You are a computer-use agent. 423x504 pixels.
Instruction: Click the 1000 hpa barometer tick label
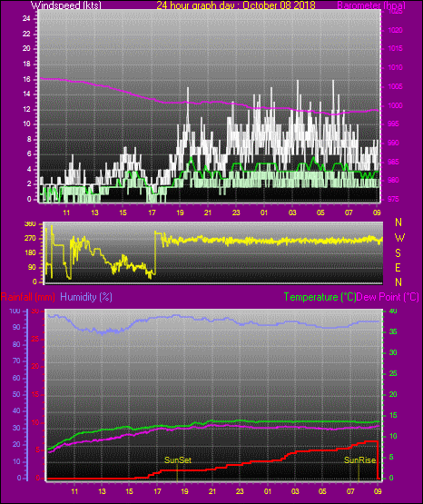[396, 105]
